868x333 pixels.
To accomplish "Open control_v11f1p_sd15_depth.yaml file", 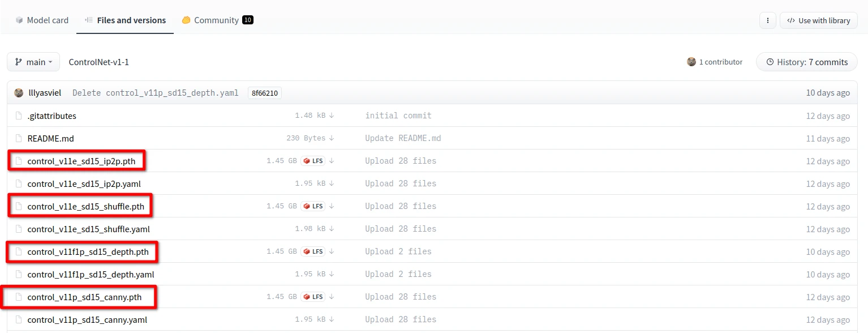I will pos(91,274).
